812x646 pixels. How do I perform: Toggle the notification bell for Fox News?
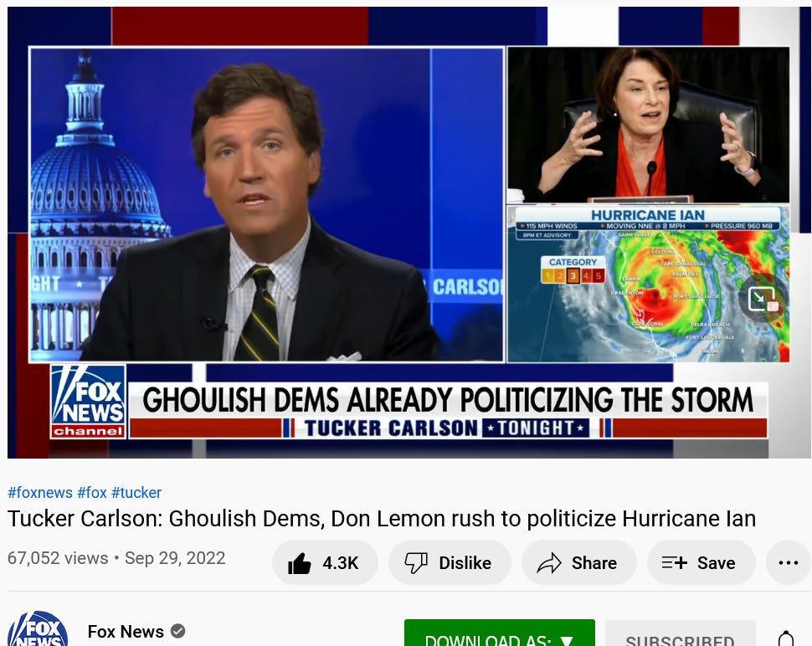coord(785,638)
